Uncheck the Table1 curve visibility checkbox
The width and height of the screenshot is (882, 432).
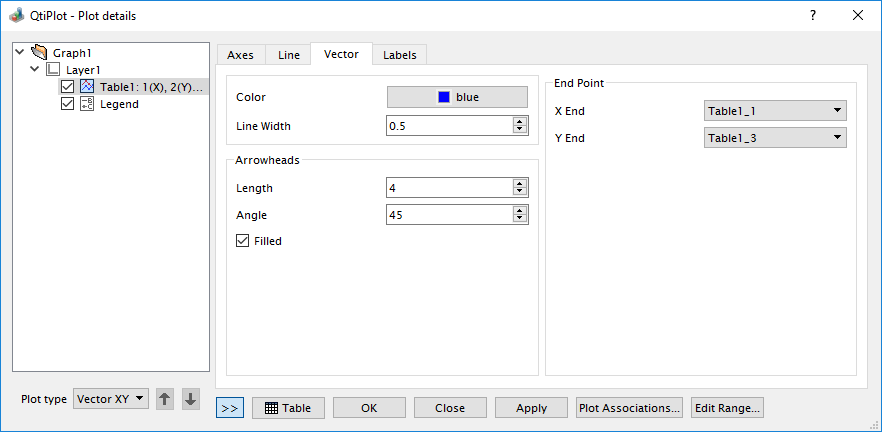pos(68,87)
